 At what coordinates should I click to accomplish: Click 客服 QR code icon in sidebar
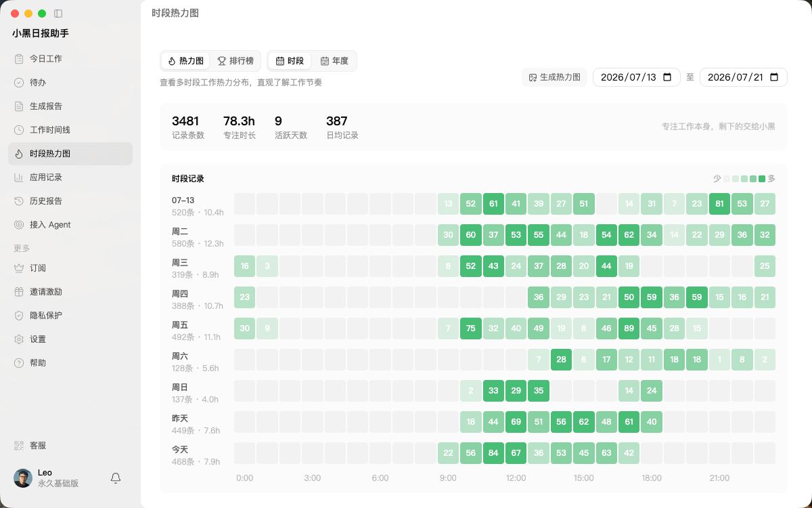pos(19,446)
